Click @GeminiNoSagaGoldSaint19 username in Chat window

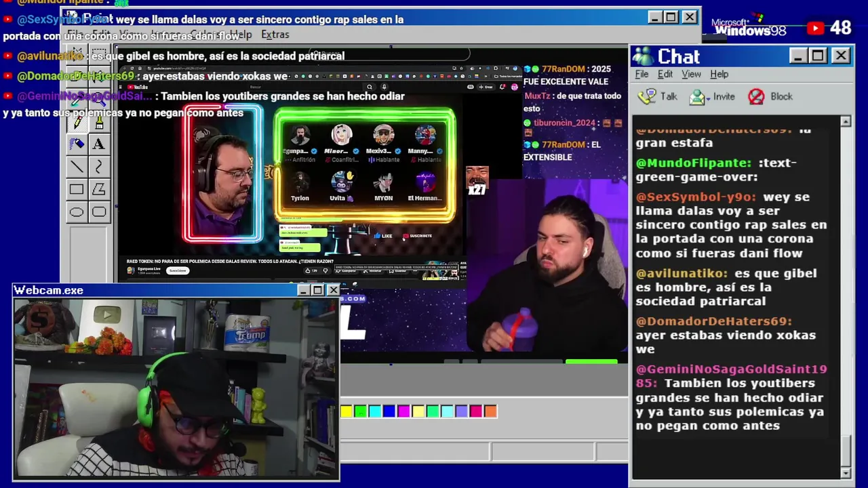click(731, 369)
